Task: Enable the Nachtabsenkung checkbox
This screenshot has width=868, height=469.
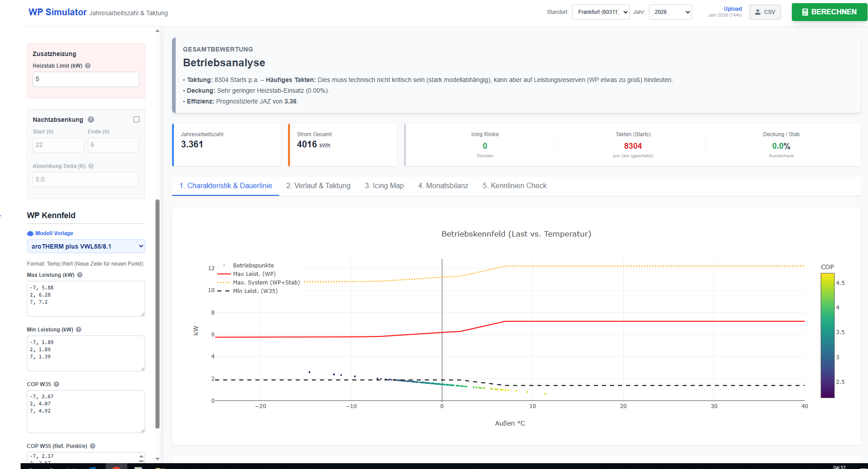Action: (136, 120)
